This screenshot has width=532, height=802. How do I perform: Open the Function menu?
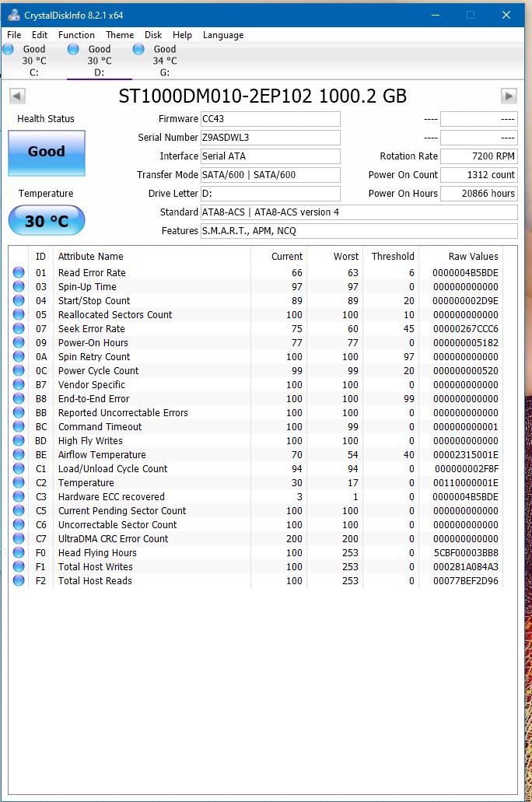click(76, 35)
